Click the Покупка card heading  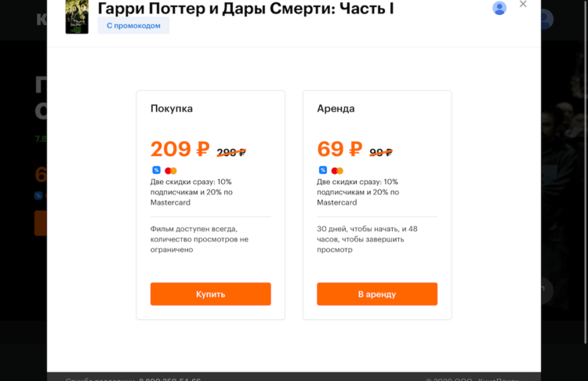pos(172,109)
